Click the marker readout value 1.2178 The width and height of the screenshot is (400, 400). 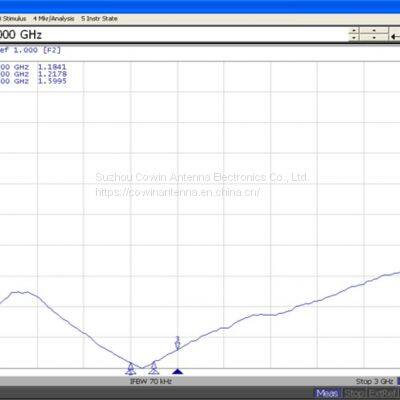coord(52,74)
